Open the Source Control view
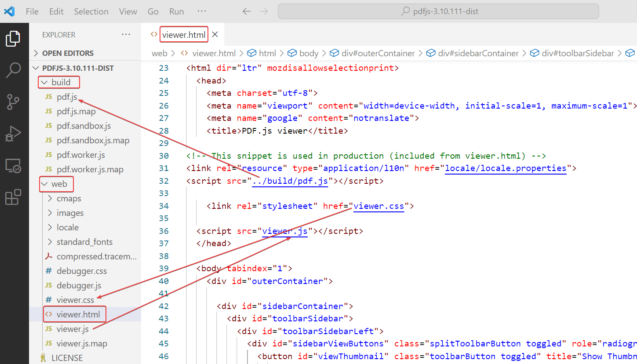Screen dimensions: 637x364 13,102
